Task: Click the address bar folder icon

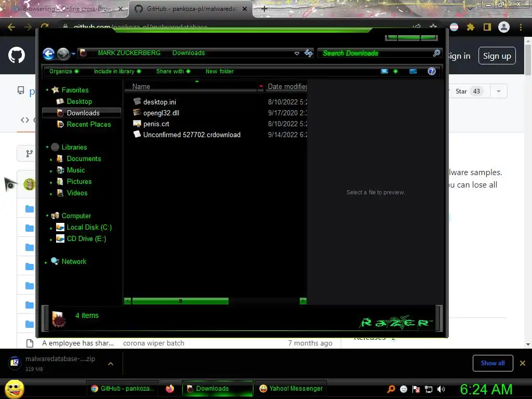Action: click(x=83, y=53)
